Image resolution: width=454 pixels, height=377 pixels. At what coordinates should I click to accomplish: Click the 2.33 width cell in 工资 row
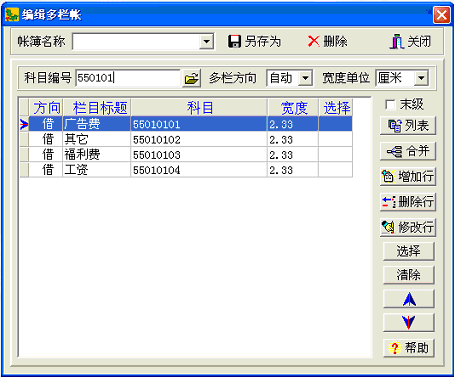click(293, 170)
